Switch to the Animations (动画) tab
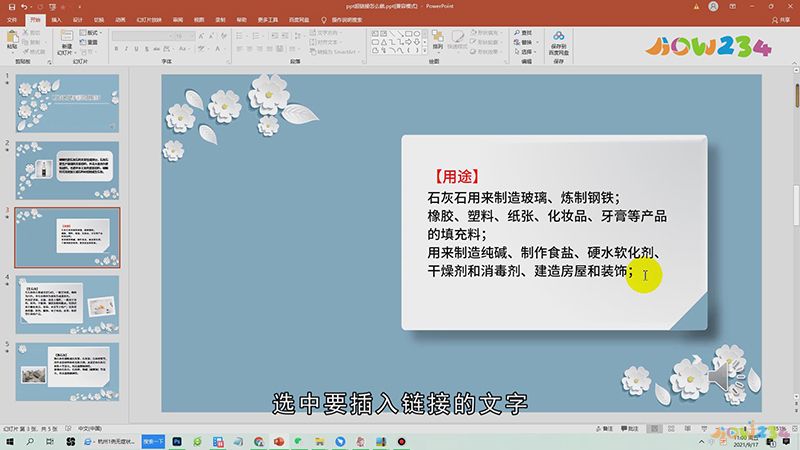 tap(120, 20)
